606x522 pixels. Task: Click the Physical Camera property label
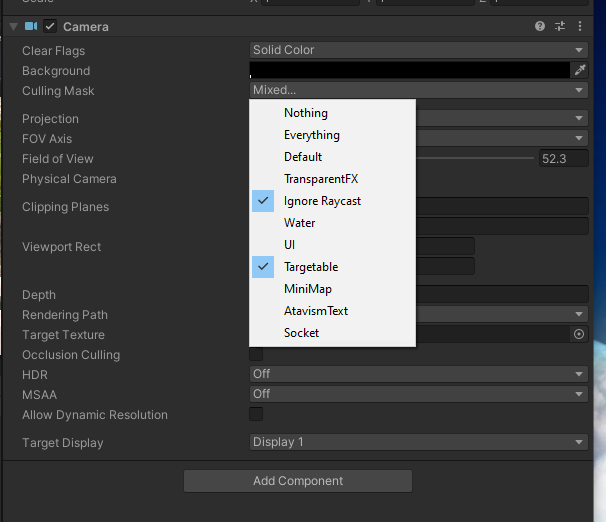(x=69, y=179)
